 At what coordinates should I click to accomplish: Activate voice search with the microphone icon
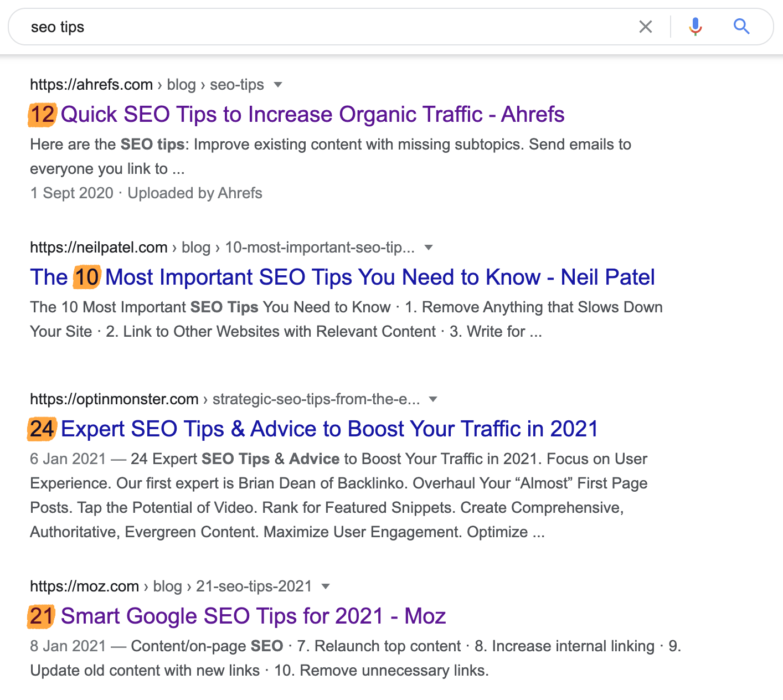(695, 26)
